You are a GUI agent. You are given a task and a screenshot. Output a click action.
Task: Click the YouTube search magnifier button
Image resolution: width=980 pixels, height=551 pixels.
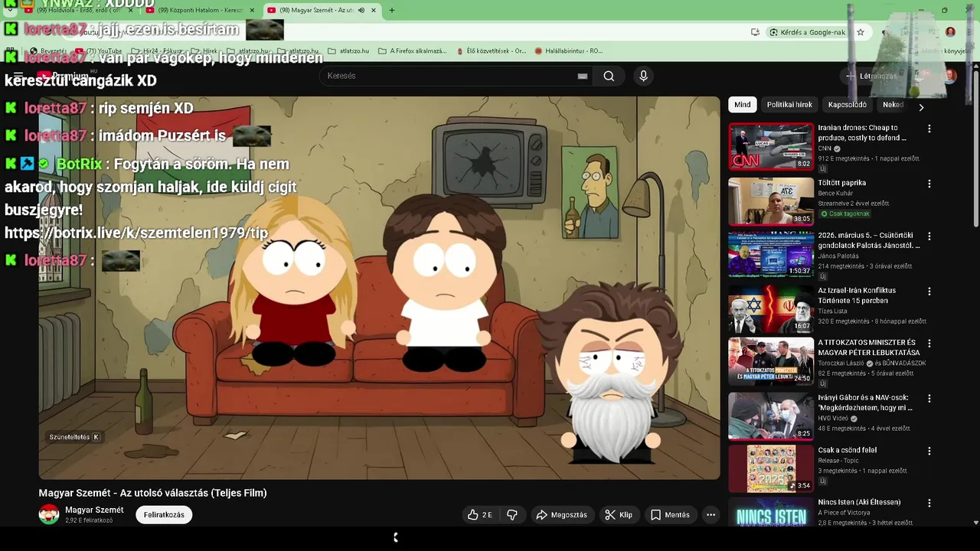click(x=609, y=76)
